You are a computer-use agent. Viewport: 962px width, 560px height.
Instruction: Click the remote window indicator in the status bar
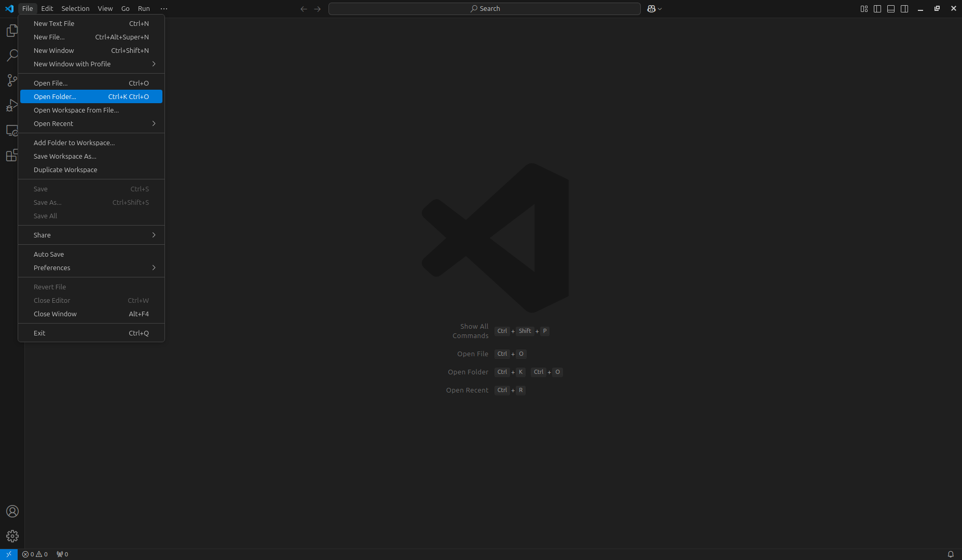(x=9, y=554)
